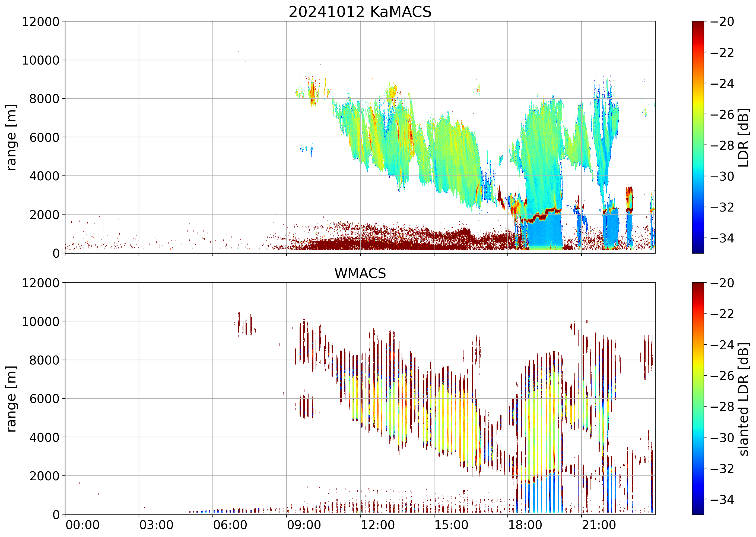
Task: Click the 12000 tick on top plot
Action: [x=40, y=22]
